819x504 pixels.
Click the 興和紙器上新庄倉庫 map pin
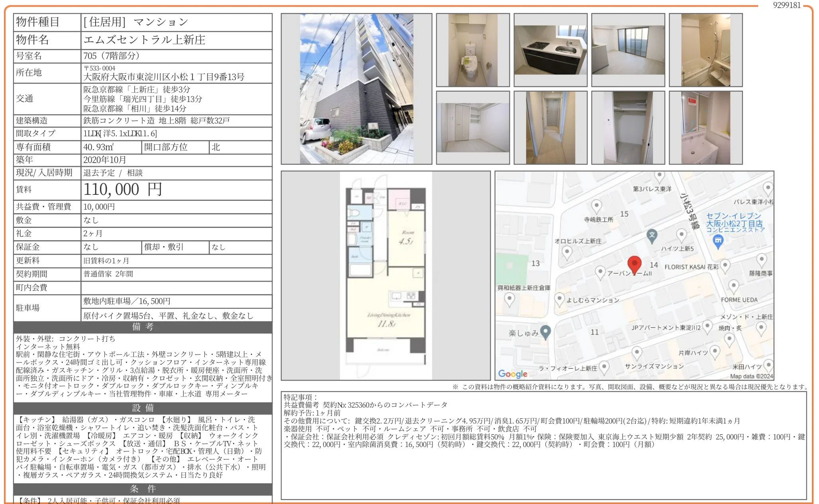(509, 299)
